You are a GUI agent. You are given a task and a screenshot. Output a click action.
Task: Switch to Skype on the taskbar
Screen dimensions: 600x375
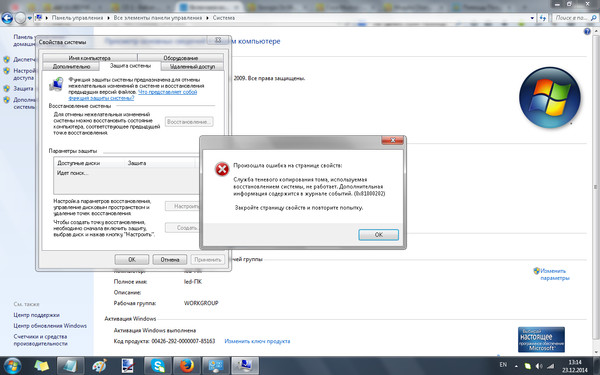[157, 366]
